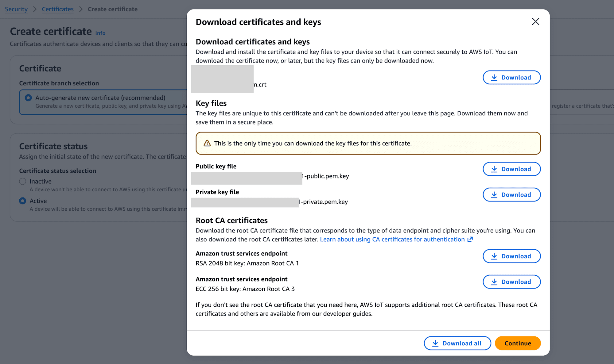The height and width of the screenshot is (364, 614).
Task: Click the 'Certificate status selection' label
Action: pyautogui.click(x=58, y=171)
